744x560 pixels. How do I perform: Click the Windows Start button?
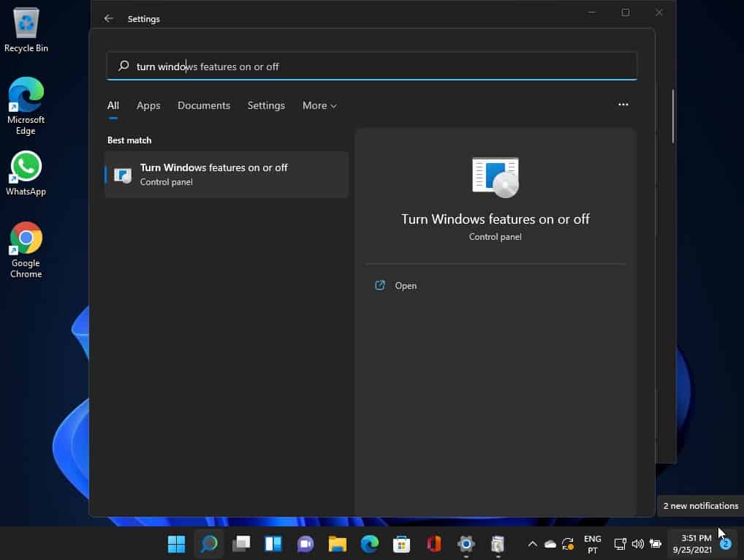tap(177, 544)
